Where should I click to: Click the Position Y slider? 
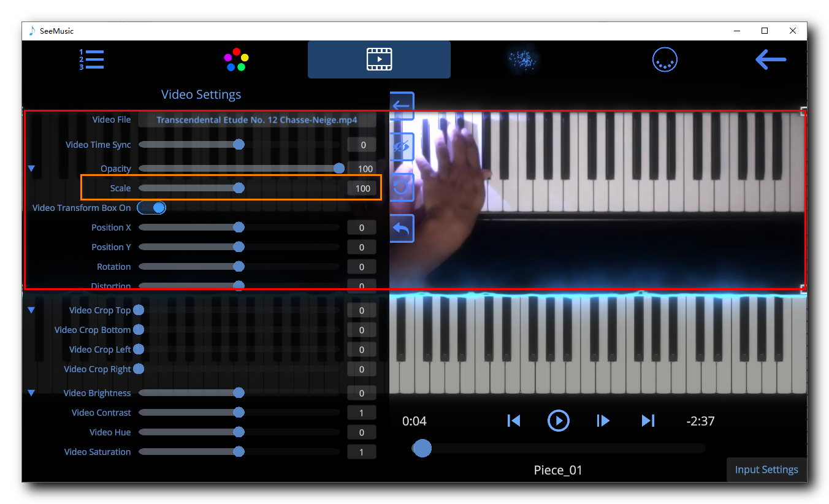tap(239, 247)
